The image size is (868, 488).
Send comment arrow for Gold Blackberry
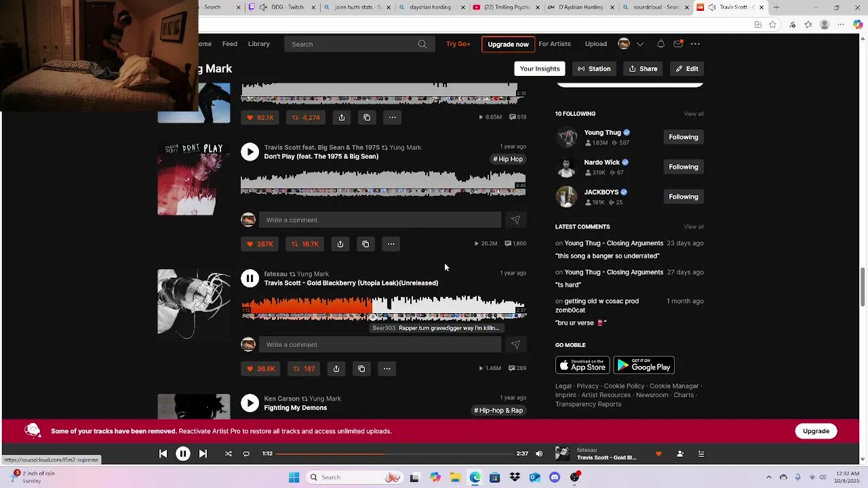point(515,344)
